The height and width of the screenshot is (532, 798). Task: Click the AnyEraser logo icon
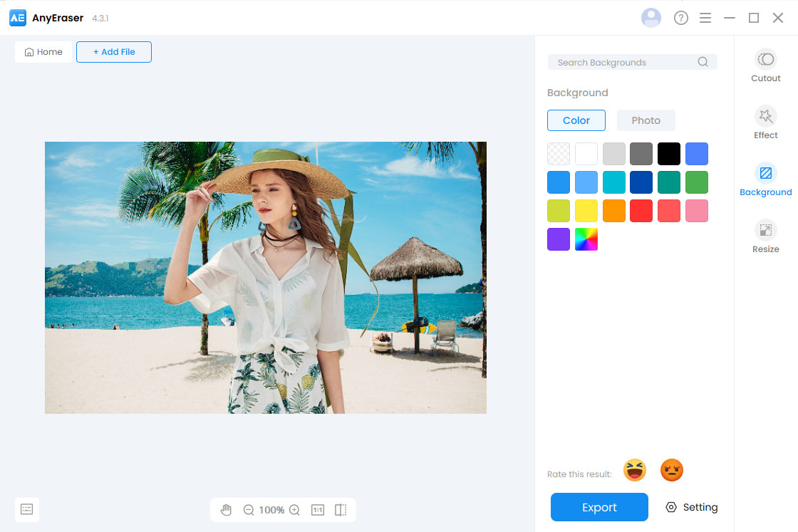coord(18,18)
